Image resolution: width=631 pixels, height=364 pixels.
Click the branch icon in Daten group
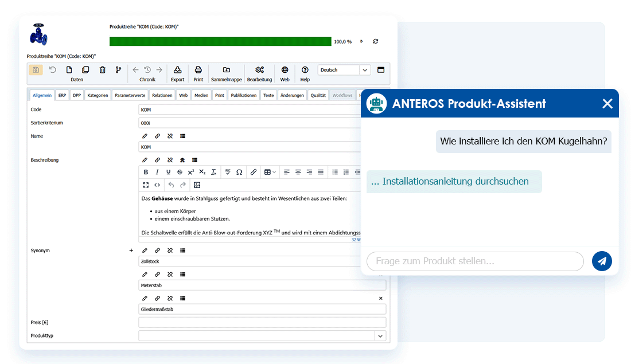tap(118, 70)
